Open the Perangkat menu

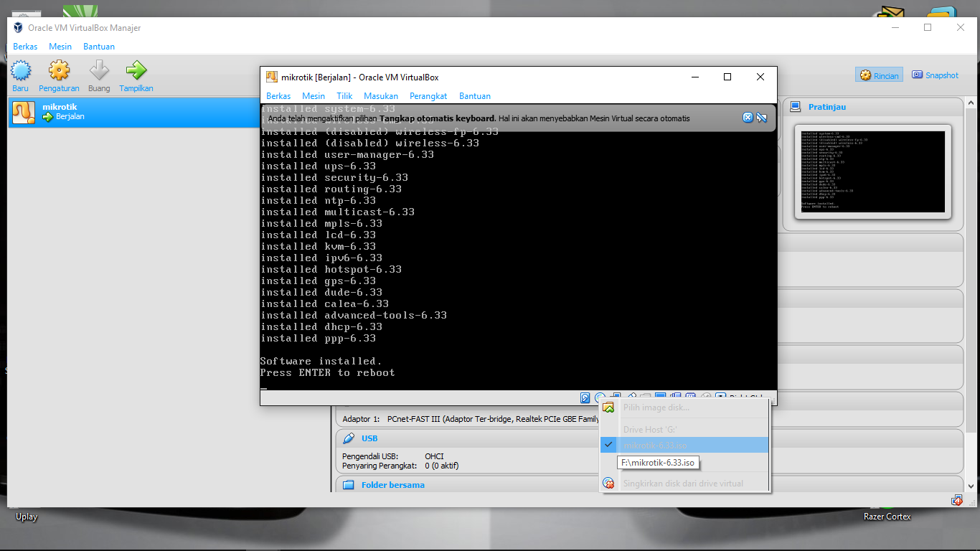(x=428, y=95)
